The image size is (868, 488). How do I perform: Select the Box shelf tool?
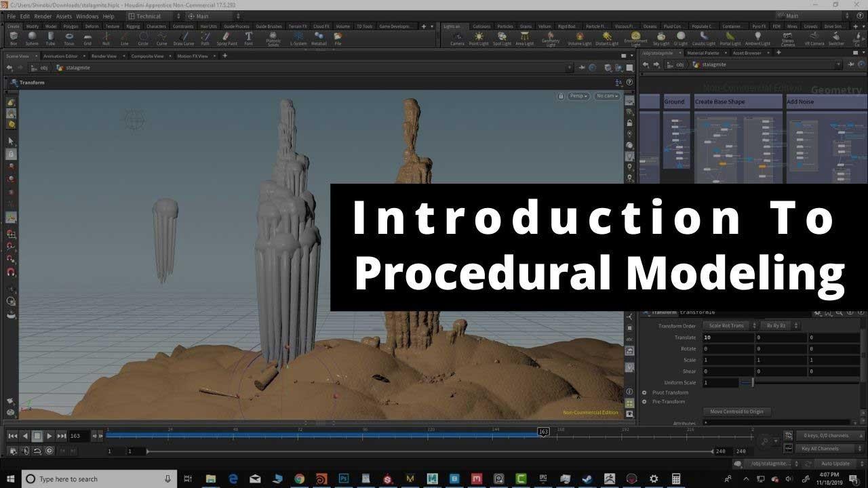14,38
